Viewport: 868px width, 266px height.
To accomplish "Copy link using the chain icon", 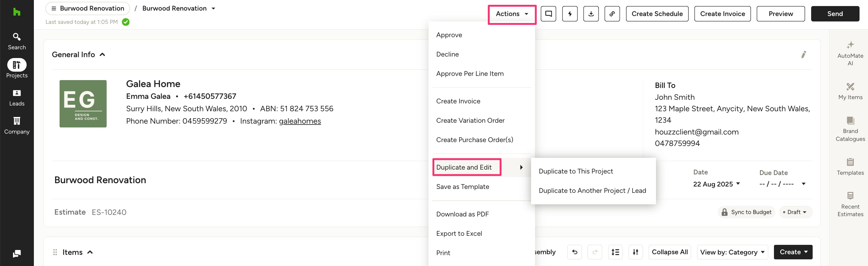I will point(612,14).
